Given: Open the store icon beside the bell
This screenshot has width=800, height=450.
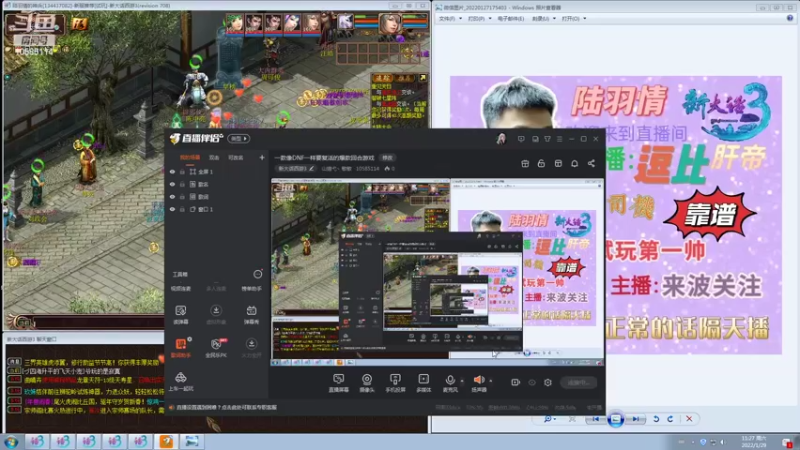Looking at the screenshot, I should (558, 163).
